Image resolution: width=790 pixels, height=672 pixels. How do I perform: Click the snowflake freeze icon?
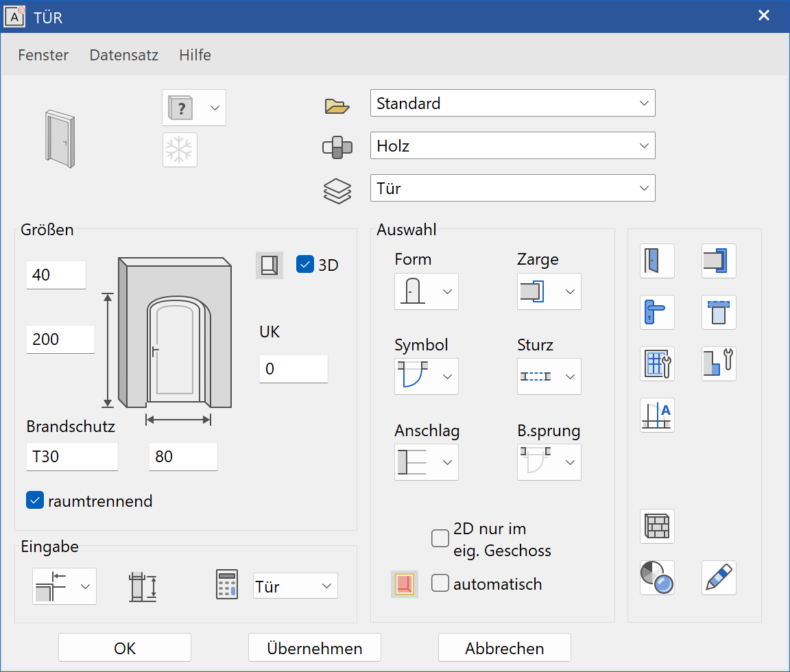coord(180,149)
